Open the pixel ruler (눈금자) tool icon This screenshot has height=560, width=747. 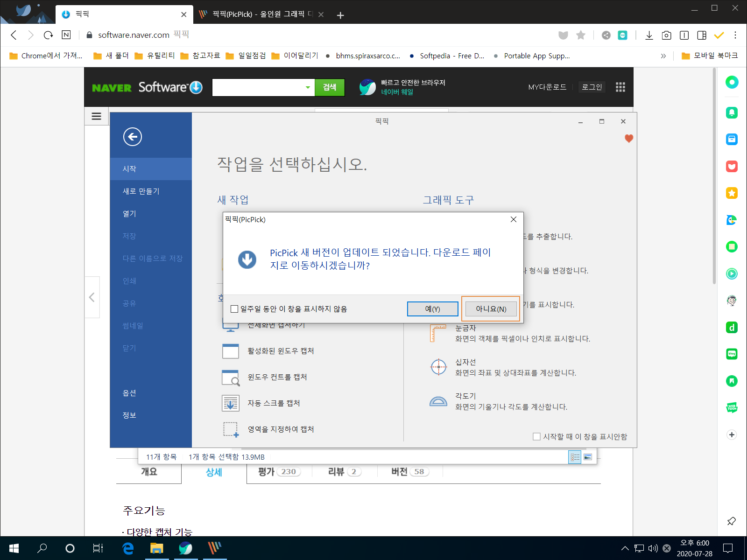pyautogui.click(x=438, y=334)
